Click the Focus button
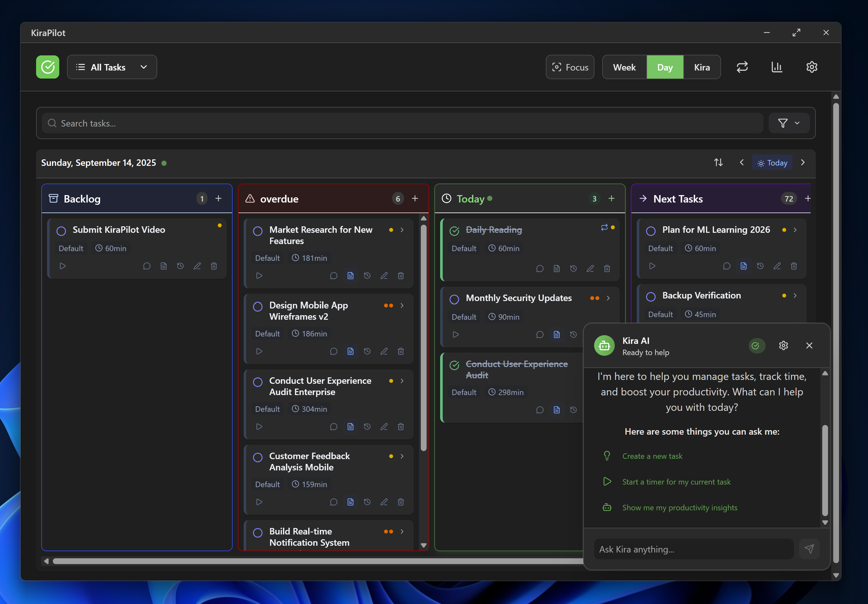This screenshot has height=604, width=868. [570, 67]
